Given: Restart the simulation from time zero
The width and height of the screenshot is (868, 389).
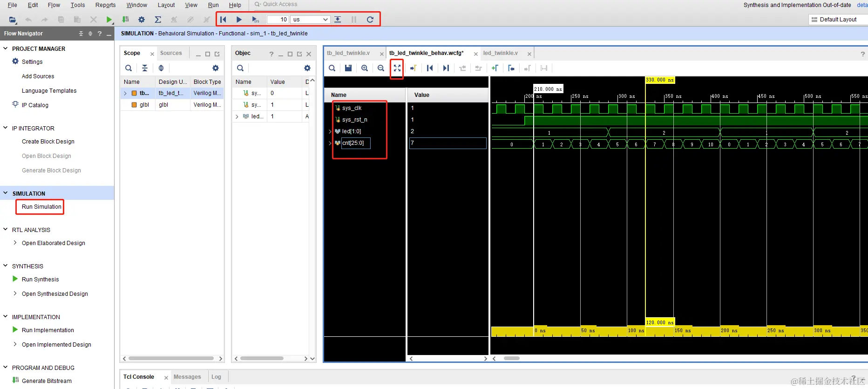Looking at the screenshot, I should pyautogui.click(x=223, y=20).
